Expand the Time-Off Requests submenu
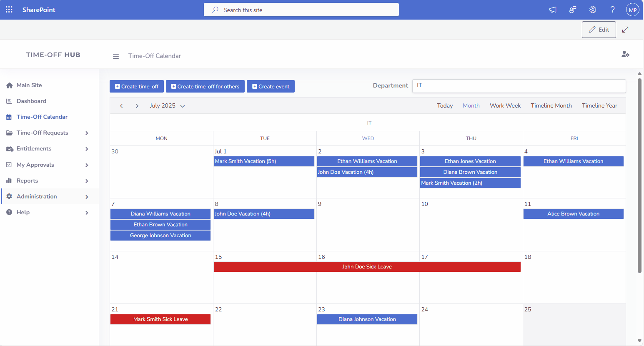The height and width of the screenshot is (346, 644). 87,133
